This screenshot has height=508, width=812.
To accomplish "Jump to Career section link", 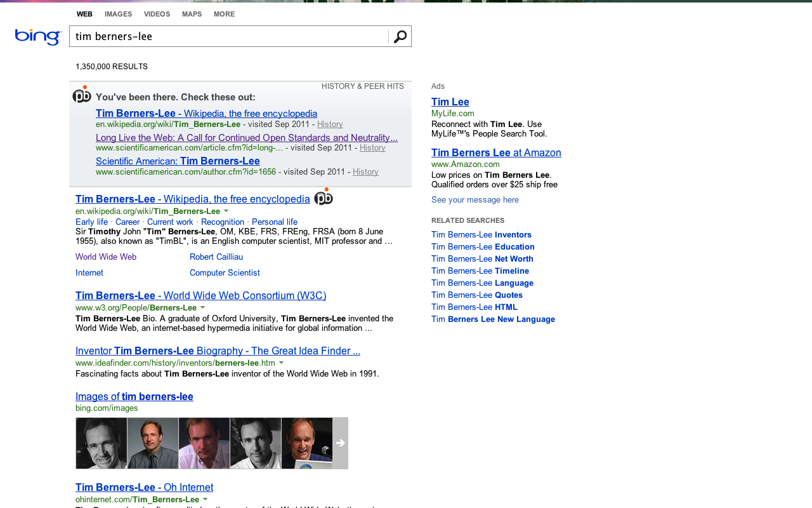I will point(128,222).
